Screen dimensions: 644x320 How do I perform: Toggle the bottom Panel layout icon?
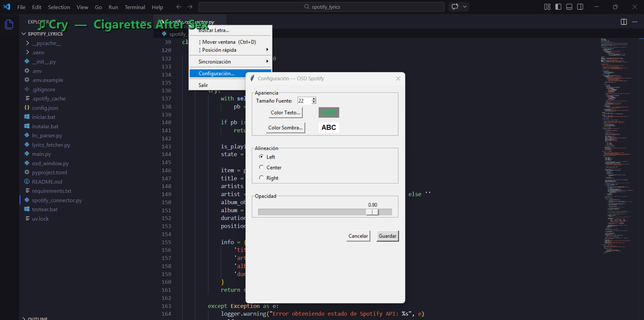click(569, 7)
